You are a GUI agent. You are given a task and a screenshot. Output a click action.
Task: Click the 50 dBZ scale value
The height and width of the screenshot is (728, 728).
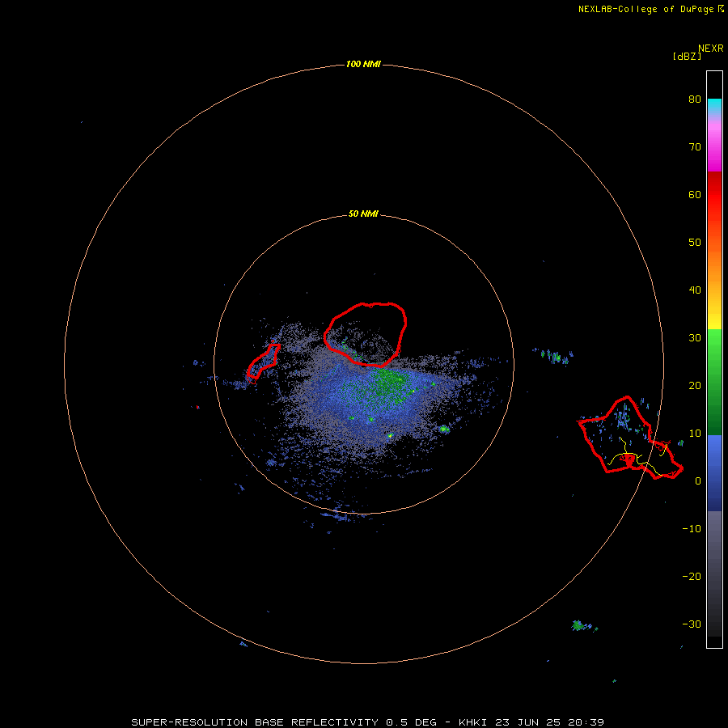[x=695, y=243]
